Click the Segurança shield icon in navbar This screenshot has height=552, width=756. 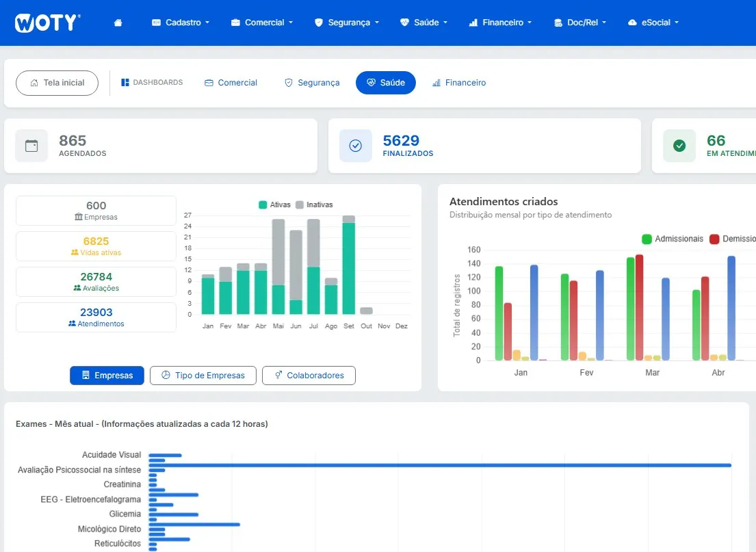pos(319,23)
